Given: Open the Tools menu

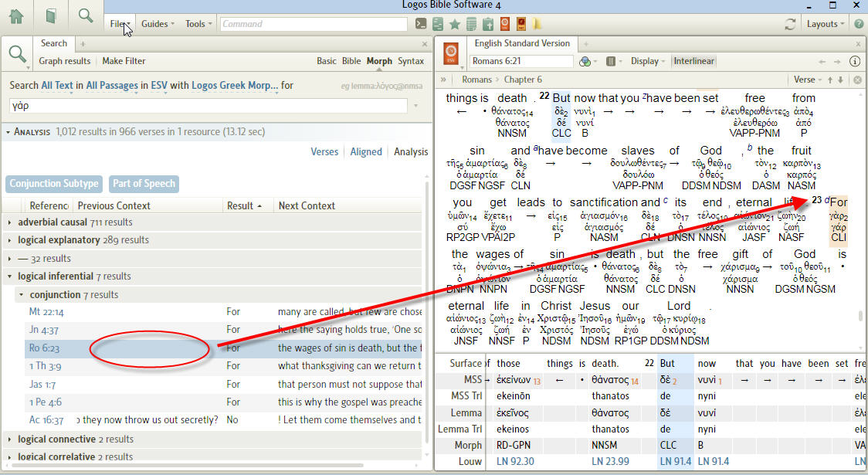Looking at the screenshot, I should click(198, 24).
